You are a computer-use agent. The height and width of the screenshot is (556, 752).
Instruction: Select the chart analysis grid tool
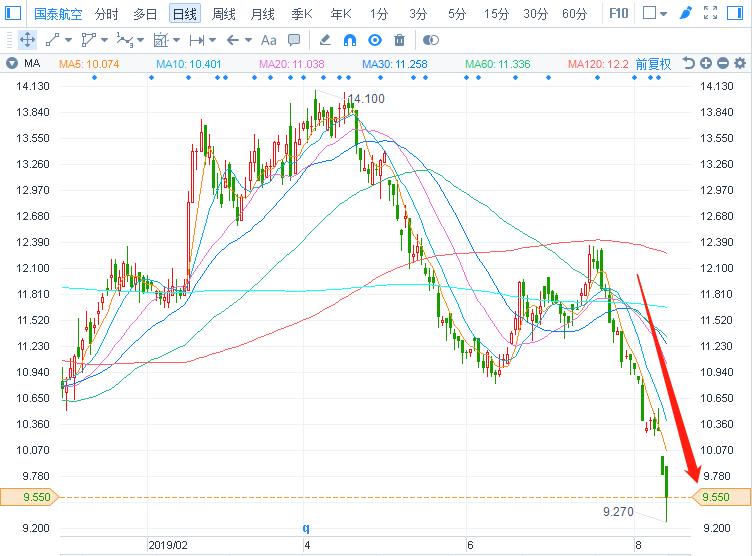pyautogui.click(x=161, y=40)
